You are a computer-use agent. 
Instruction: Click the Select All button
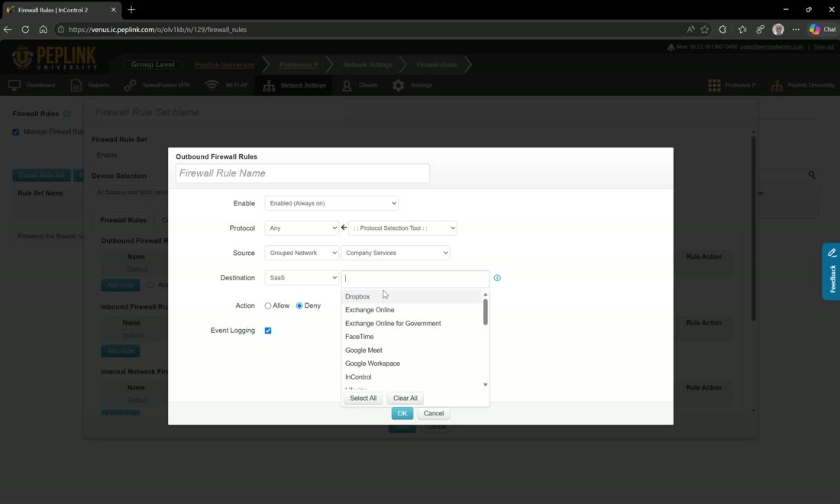pyautogui.click(x=363, y=398)
